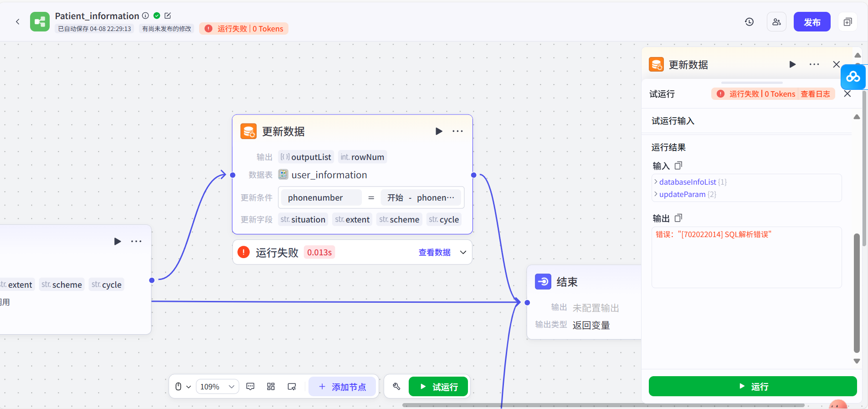Viewport: 868px width, 409px height.
Task: Open the auto-layout grid icon in toolbar
Action: coord(271,387)
